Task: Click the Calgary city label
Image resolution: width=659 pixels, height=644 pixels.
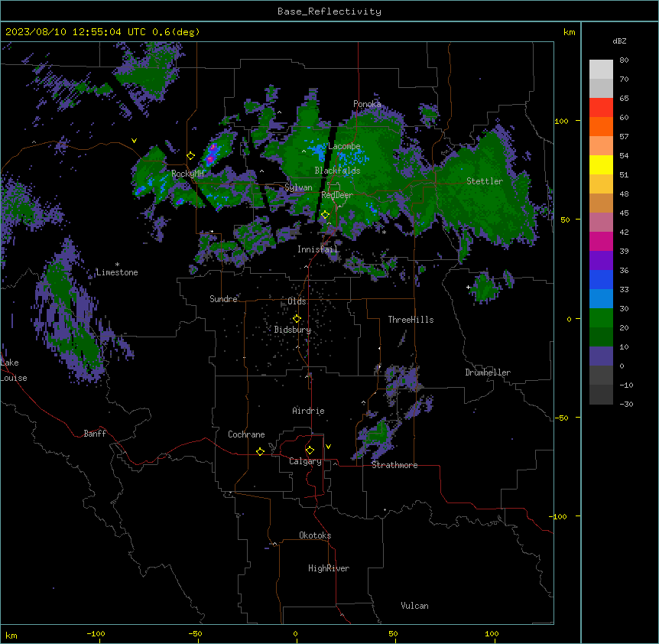Action: click(305, 461)
